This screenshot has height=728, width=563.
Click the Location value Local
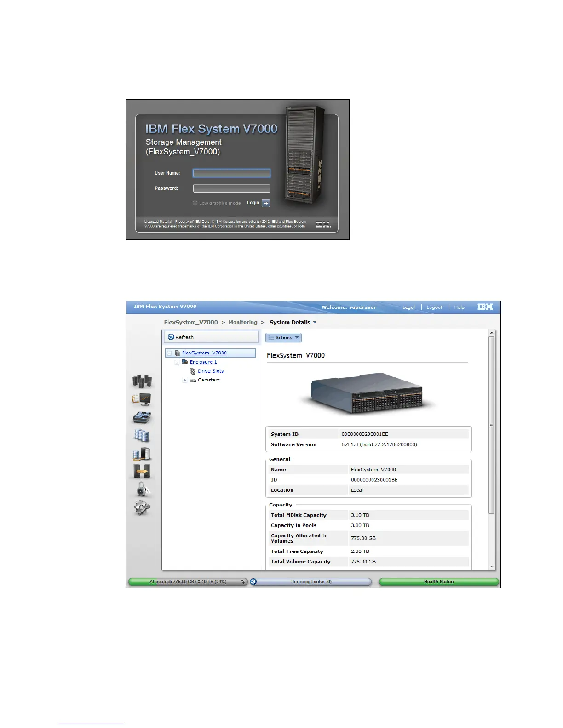pos(356,490)
